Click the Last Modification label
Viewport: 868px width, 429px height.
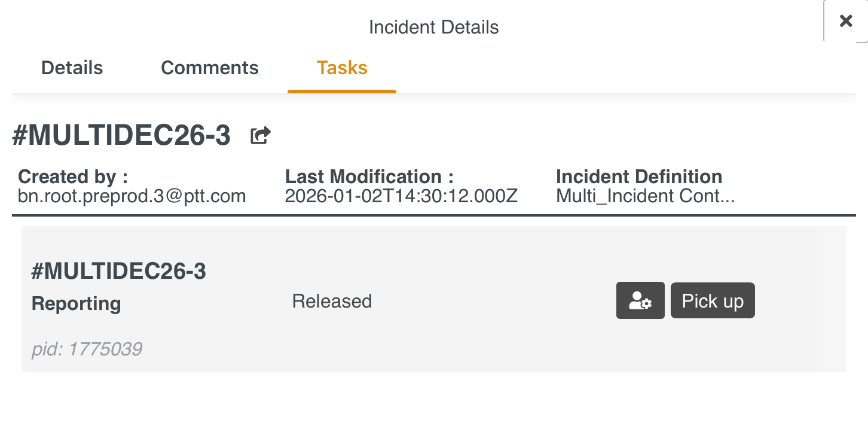[369, 177]
